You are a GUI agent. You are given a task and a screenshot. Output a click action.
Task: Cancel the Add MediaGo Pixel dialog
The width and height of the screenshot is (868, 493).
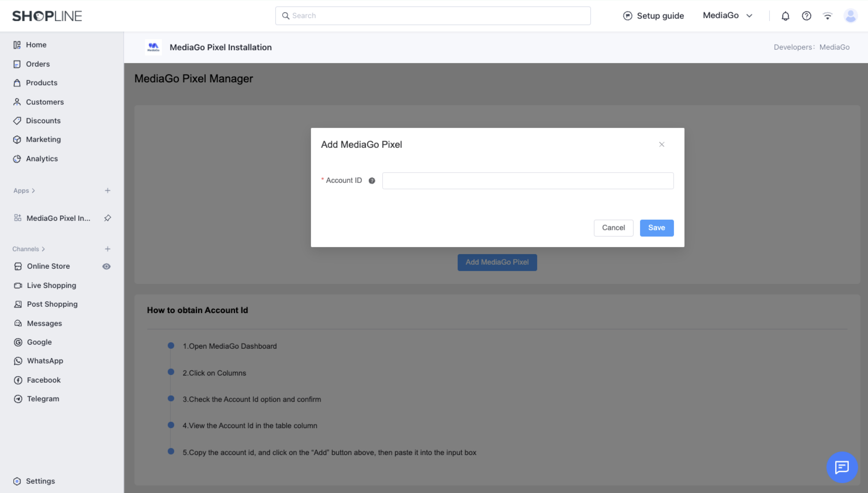click(613, 228)
